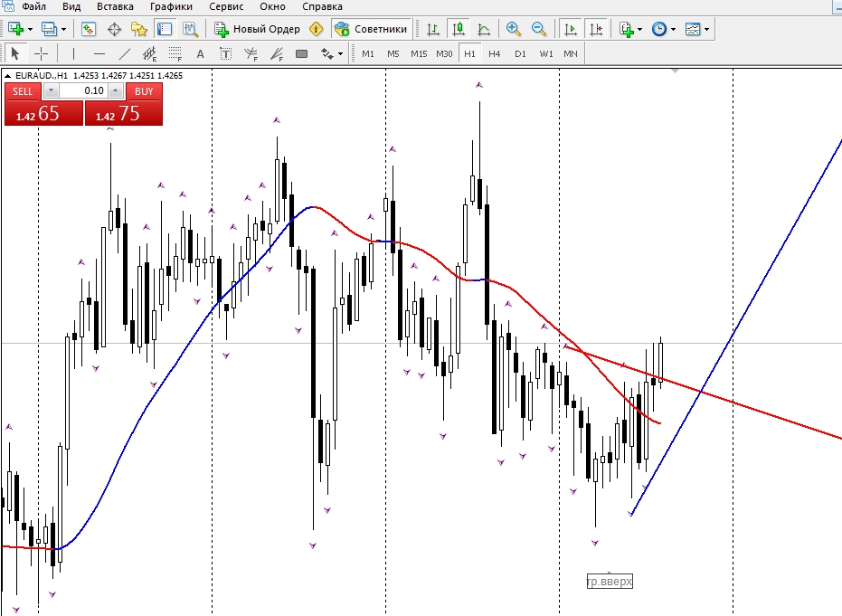Switch to the M1 timeframe
The image size is (842, 616).
tap(368, 53)
